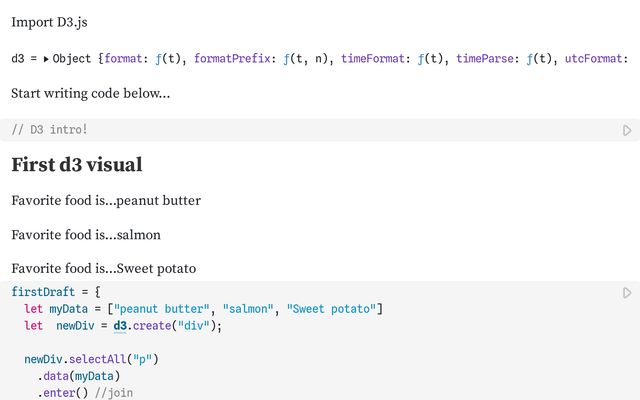Click the 'timeFormat' property in d3 output

374,59
